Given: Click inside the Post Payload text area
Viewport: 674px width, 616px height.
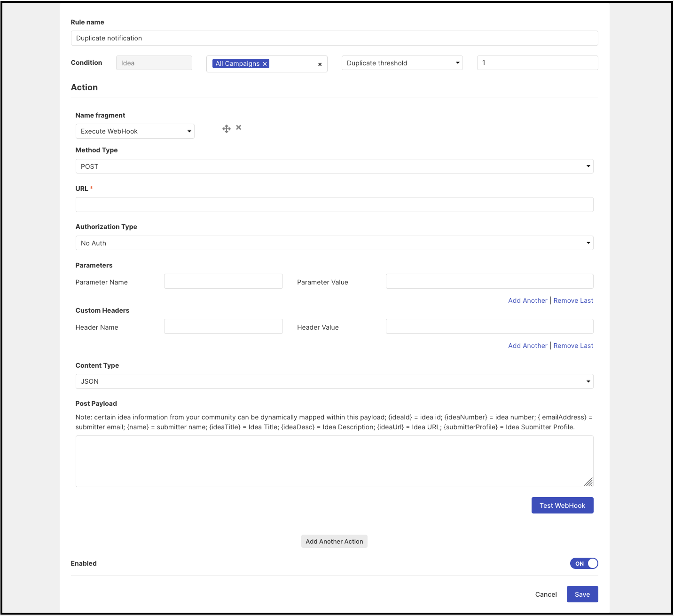Looking at the screenshot, I should coord(335,461).
